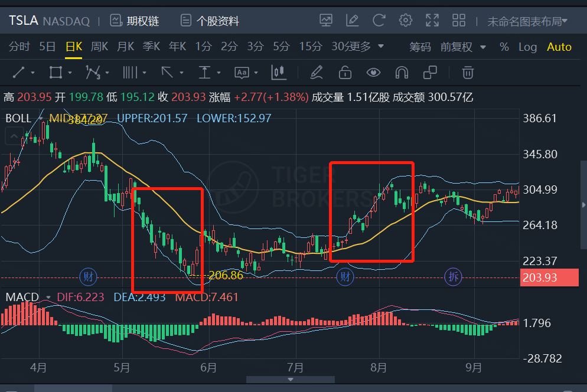The width and height of the screenshot is (587, 392).
Task: Switch to the 年K yearly tab
Action: point(177,47)
